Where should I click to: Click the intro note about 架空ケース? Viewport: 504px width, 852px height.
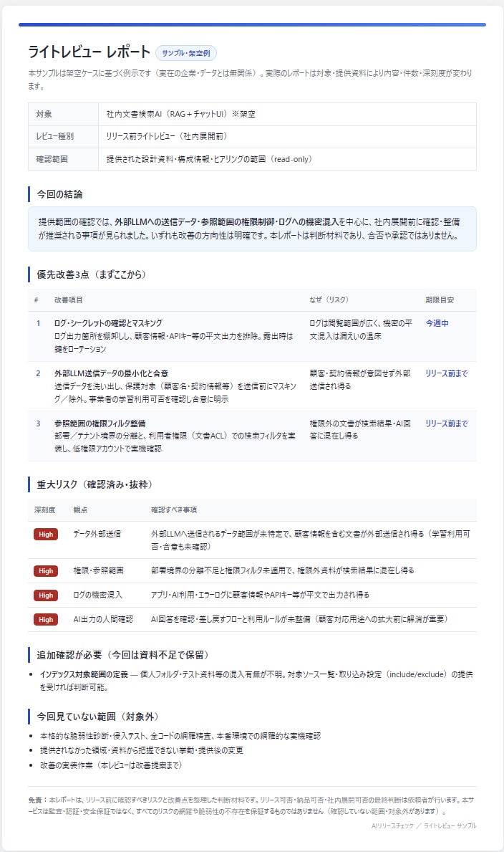(x=251, y=80)
